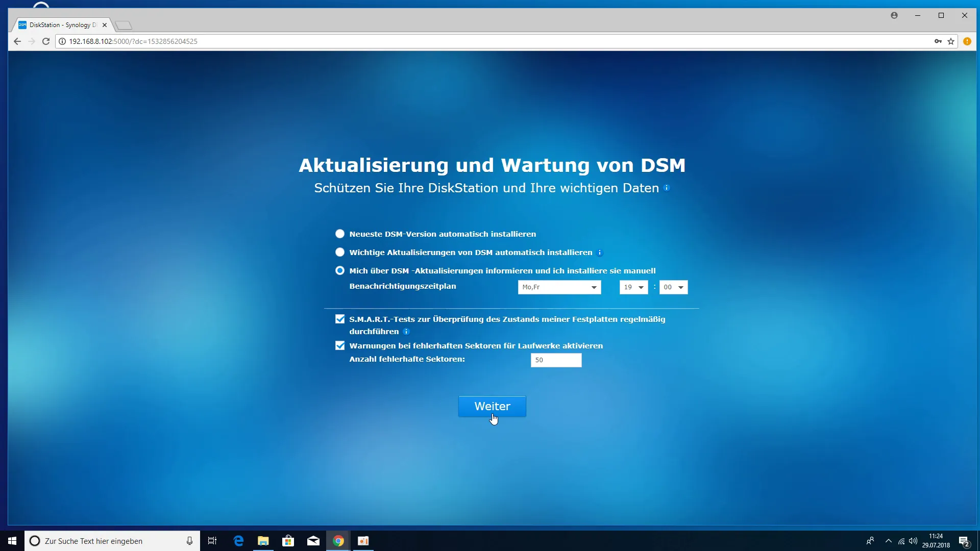Select 'Neueste DSM-Version automatisch installieren' radio button
The height and width of the screenshot is (551, 980).
340,234
